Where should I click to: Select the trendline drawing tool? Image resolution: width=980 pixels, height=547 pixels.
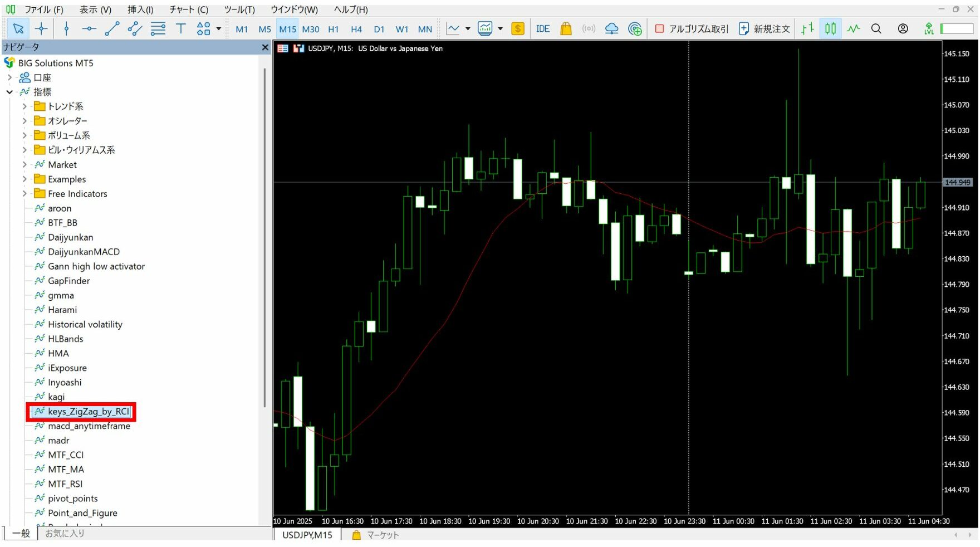pyautogui.click(x=112, y=29)
